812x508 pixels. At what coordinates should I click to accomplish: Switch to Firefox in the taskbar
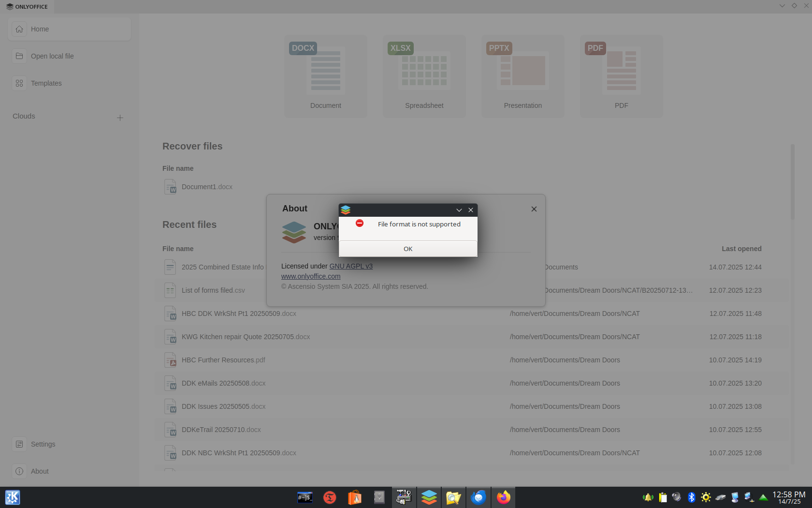(504, 497)
